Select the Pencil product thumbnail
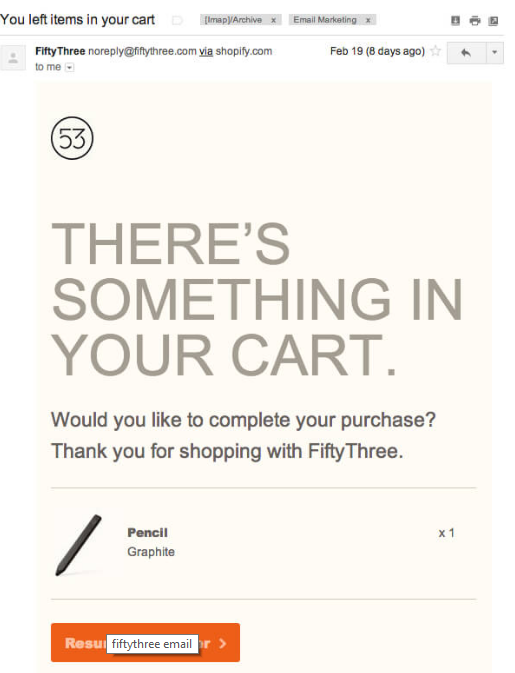515x673 pixels. tap(79, 545)
